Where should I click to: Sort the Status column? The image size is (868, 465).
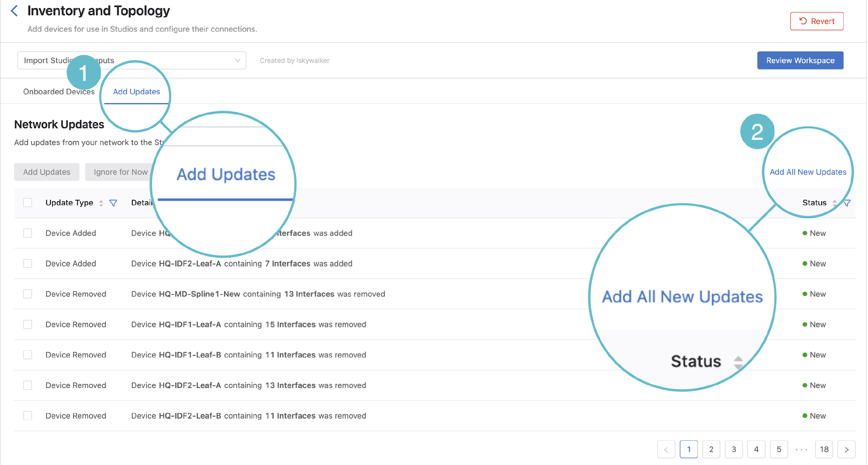click(x=835, y=203)
